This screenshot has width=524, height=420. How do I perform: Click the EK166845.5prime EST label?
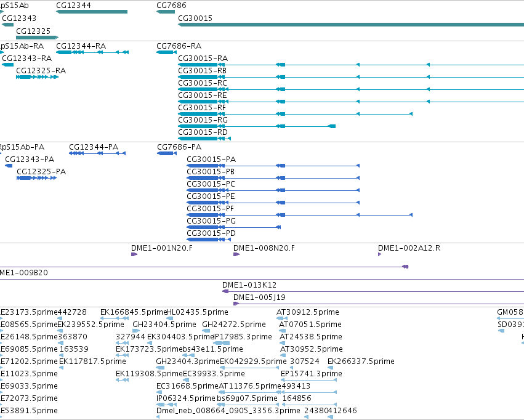tap(134, 312)
